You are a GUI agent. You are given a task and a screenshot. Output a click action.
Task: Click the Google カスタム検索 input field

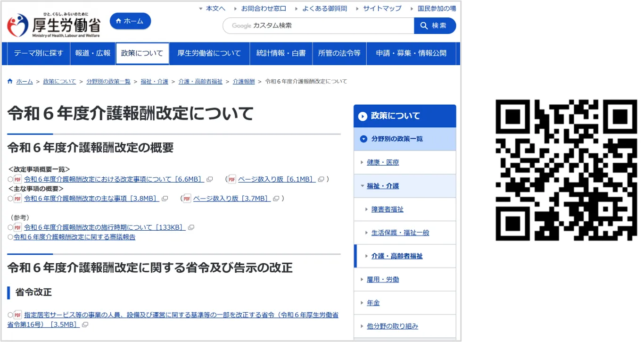click(318, 25)
